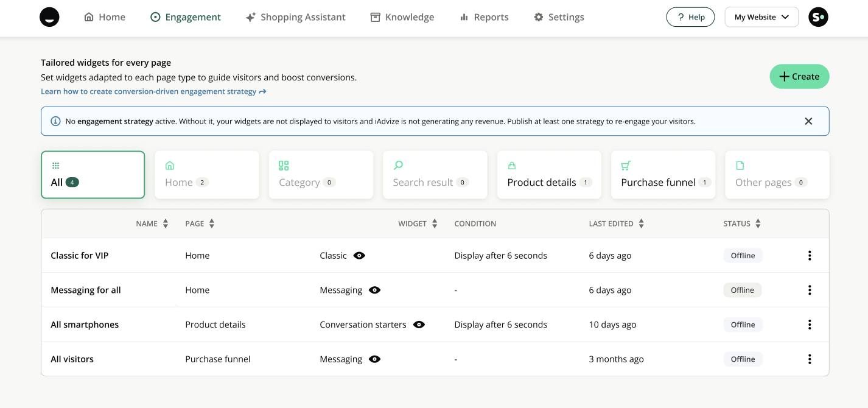Click the Create button
Image resolution: width=868 pixels, height=408 pixels.
pos(799,77)
